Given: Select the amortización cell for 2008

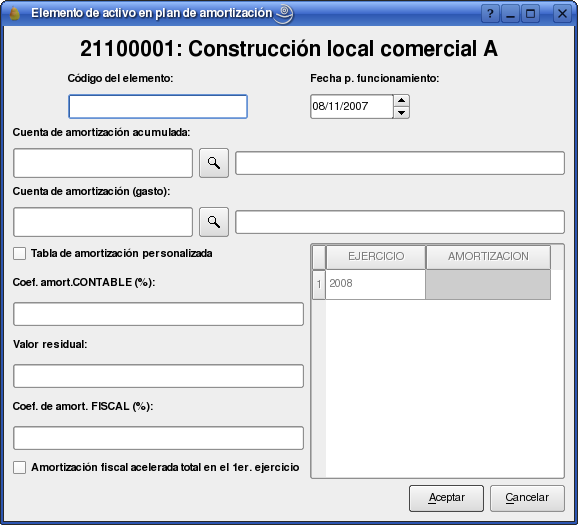Looking at the screenshot, I should pyautogui.click(x=488, y=284).
